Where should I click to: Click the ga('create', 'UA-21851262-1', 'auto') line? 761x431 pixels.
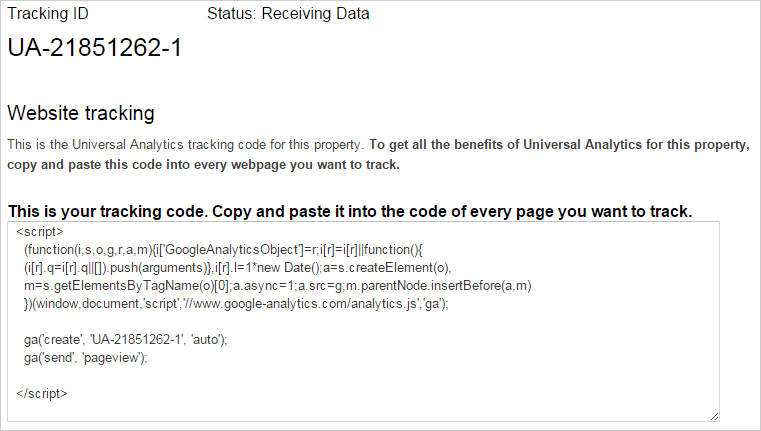(x=126, y=340)
